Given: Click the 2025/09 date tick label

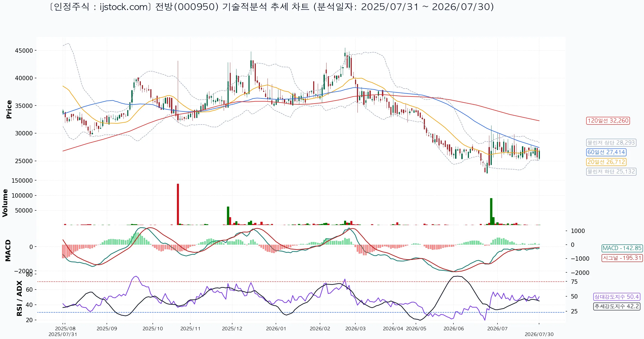Looking at the screenshot, I should [x=107, y=329].
